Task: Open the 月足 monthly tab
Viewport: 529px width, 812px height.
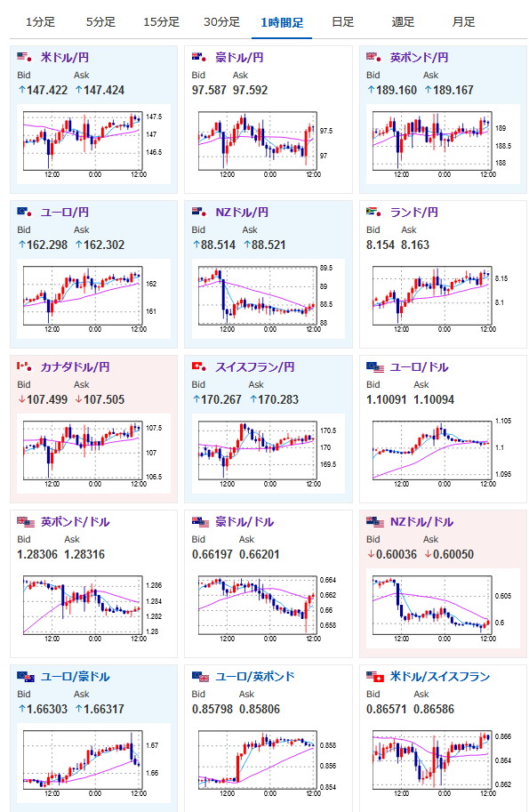Action: click(463, 22)
